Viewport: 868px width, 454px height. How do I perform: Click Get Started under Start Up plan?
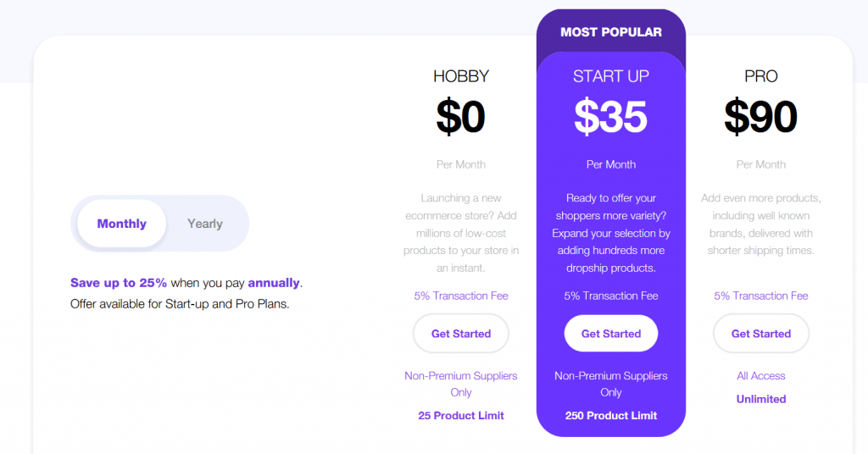coord(610,334)
